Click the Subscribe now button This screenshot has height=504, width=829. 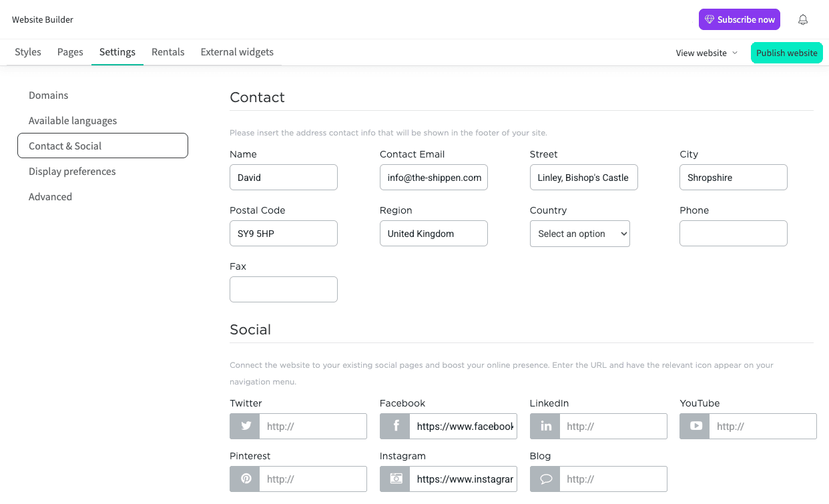coord(739,19)
